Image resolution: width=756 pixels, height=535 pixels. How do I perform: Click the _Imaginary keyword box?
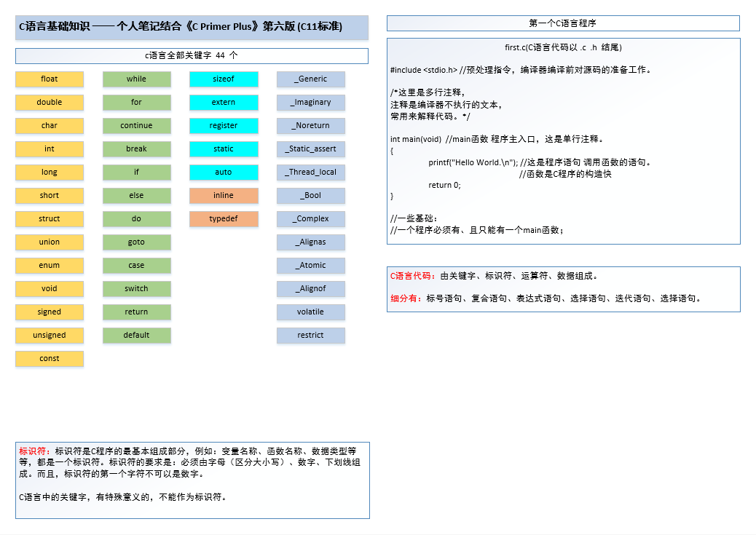point(311,102)
